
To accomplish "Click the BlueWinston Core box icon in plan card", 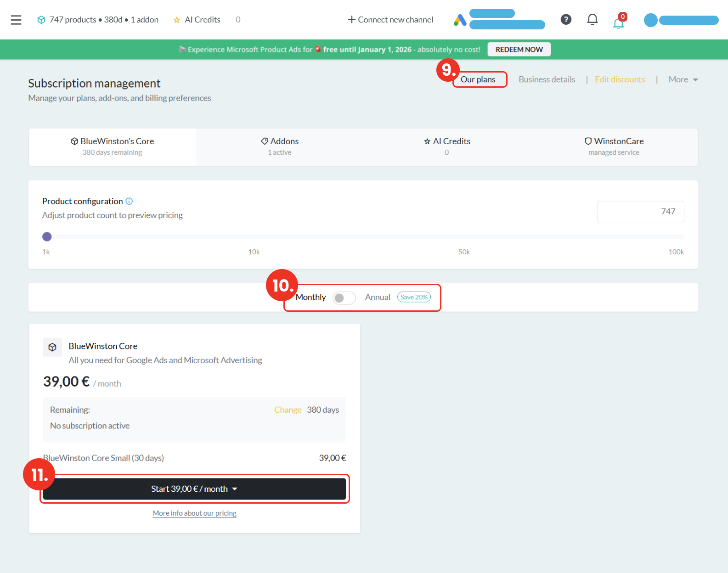I will 52,347.
